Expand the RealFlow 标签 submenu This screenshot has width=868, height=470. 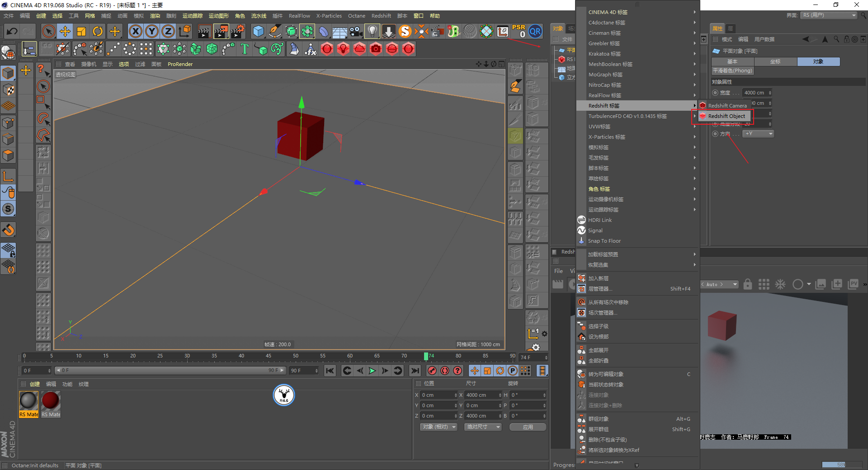637,95
